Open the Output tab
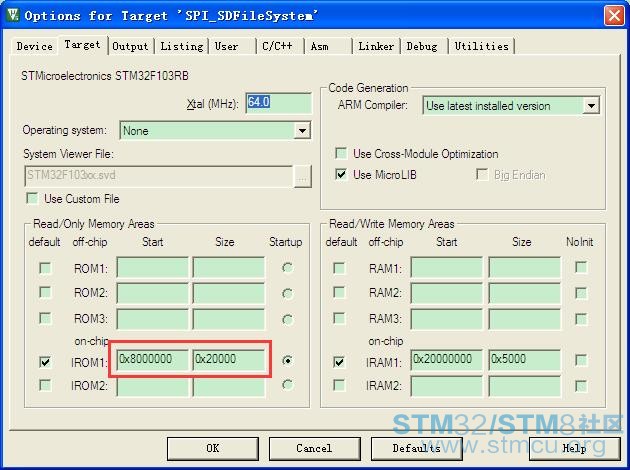Viewport: 630px width, 470px height. [x=130, y=46]
